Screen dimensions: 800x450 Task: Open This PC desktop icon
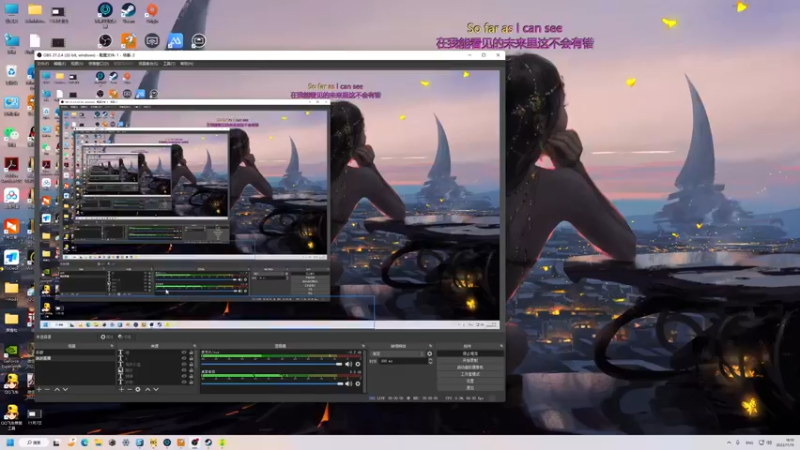click(x=11, y=10)
